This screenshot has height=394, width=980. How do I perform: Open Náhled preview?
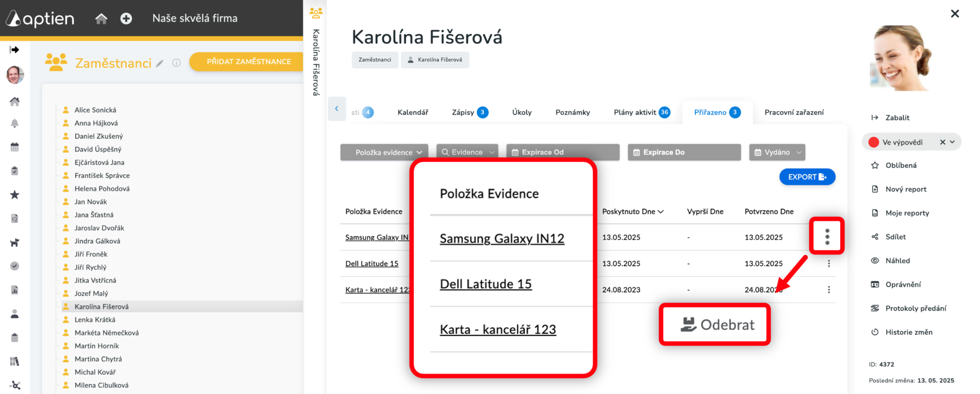click(890, 261)
